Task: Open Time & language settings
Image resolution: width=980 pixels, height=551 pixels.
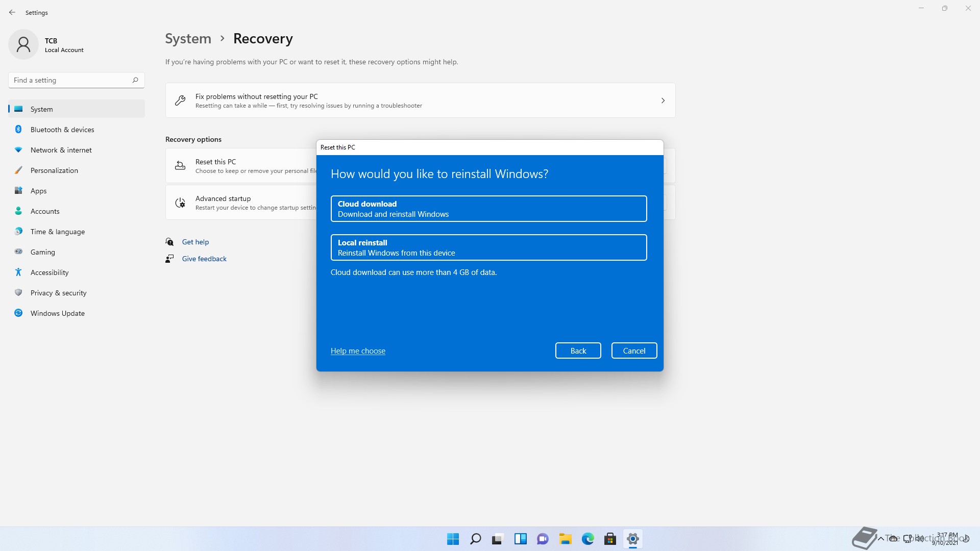Action: (77, 232)
